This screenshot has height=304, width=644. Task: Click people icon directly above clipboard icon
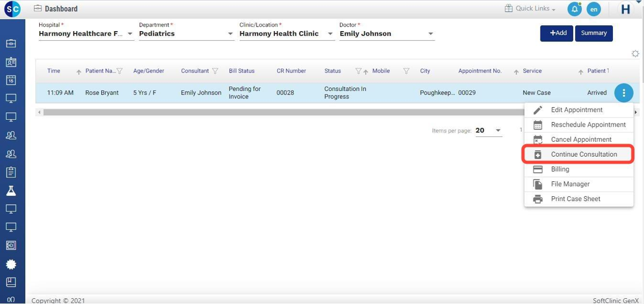click(11, 154)
